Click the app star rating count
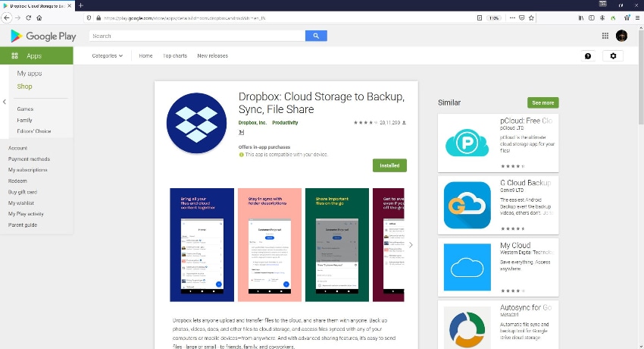Image resolution: width=644 pixels, height=349 pixels. (389, 122)
